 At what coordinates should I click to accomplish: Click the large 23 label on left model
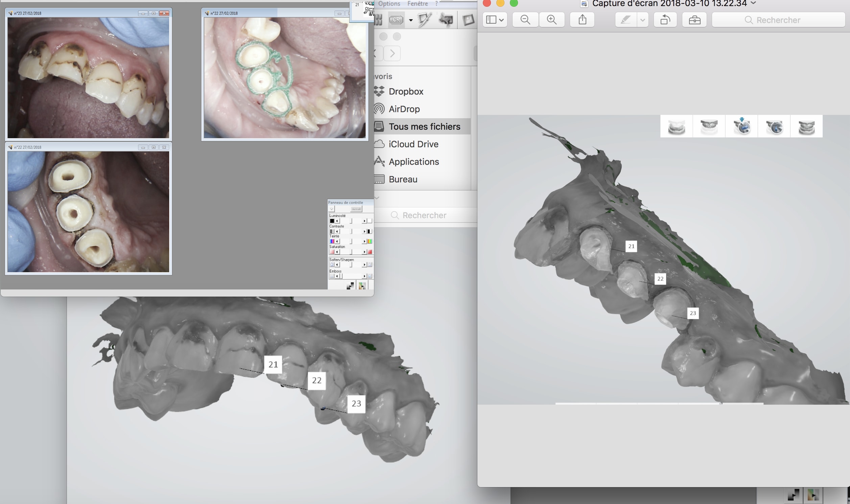pyautogui.click(x=356, y=403)
